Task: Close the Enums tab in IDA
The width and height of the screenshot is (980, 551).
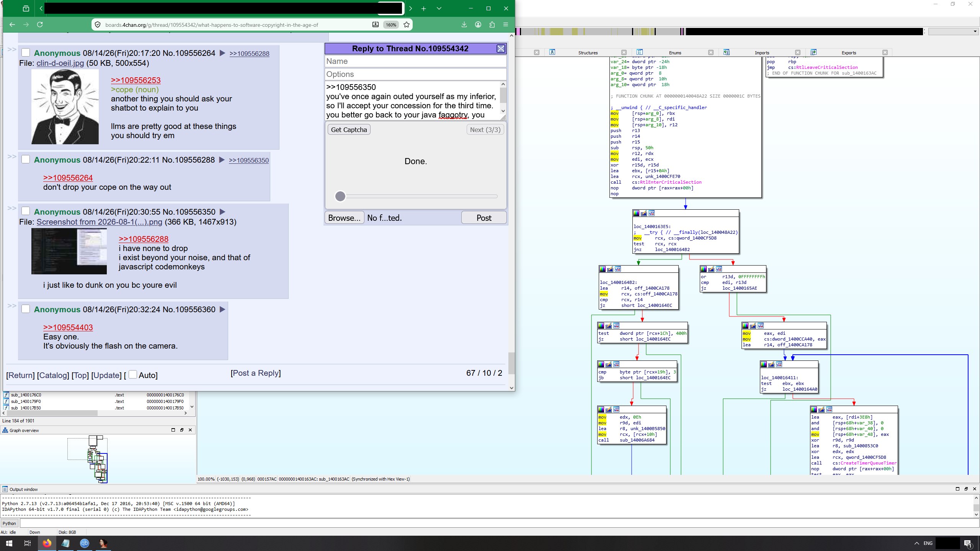Action: 711,53
